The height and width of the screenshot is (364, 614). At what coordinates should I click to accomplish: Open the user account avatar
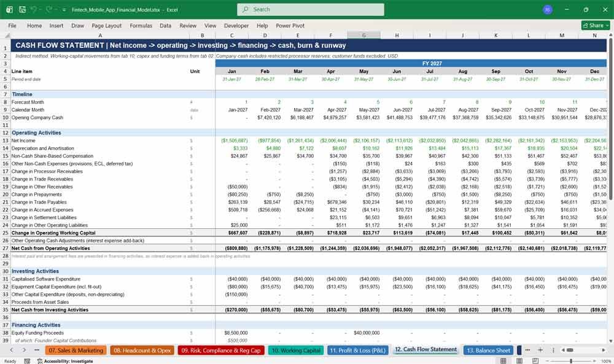click(548, 9)
